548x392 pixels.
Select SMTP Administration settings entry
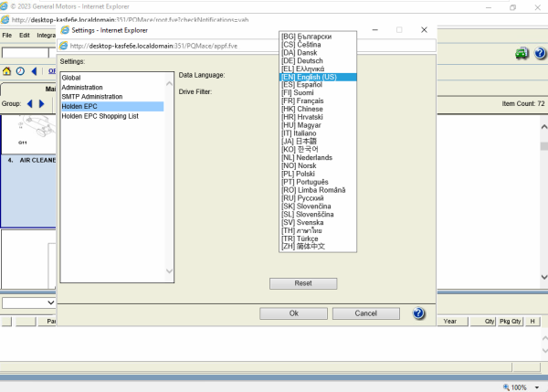(92, 97)
